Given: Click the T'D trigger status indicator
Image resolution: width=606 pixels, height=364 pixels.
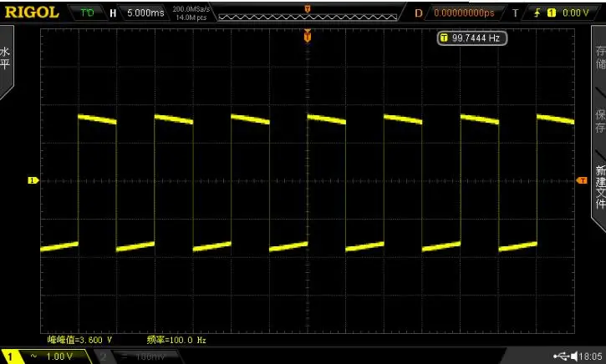Looking at the screenshot, I should (87, 13).
